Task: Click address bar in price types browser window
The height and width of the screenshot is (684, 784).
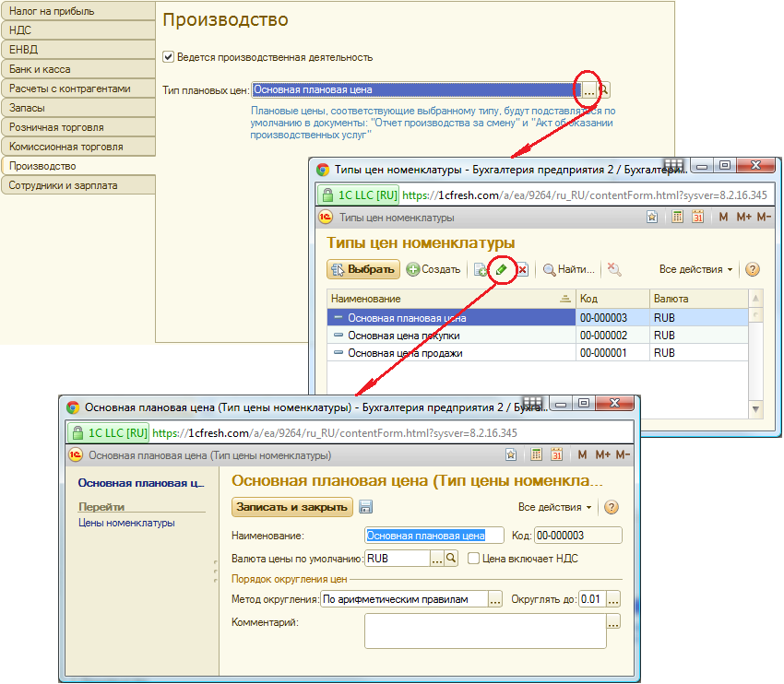Action: [585, 195]
